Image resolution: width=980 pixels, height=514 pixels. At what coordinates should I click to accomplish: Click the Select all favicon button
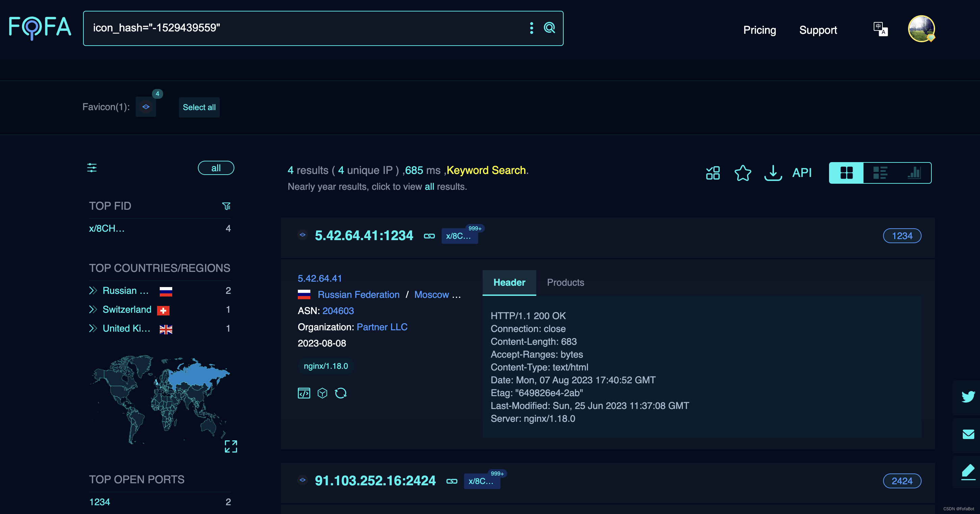click(199, 107)
